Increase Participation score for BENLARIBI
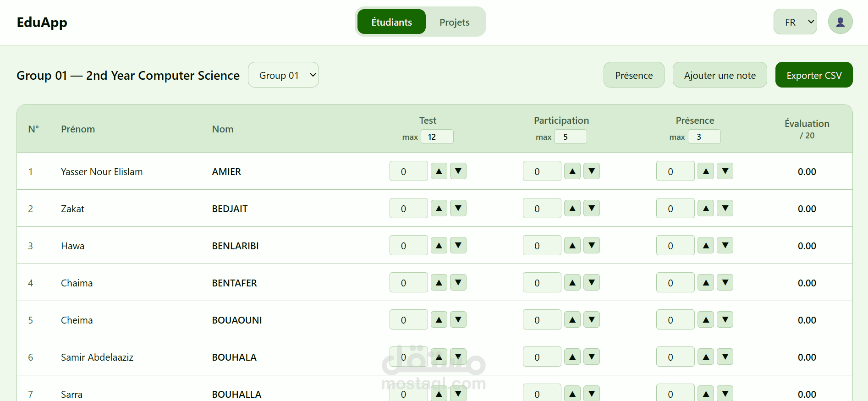This screenshot has height=401, width=868. (x=572, y=246)
